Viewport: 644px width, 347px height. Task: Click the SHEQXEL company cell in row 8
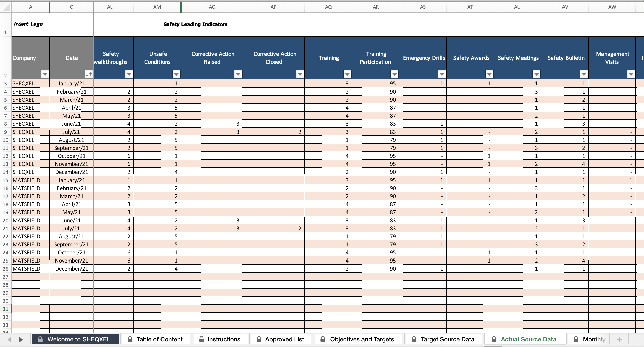[30, 124]
